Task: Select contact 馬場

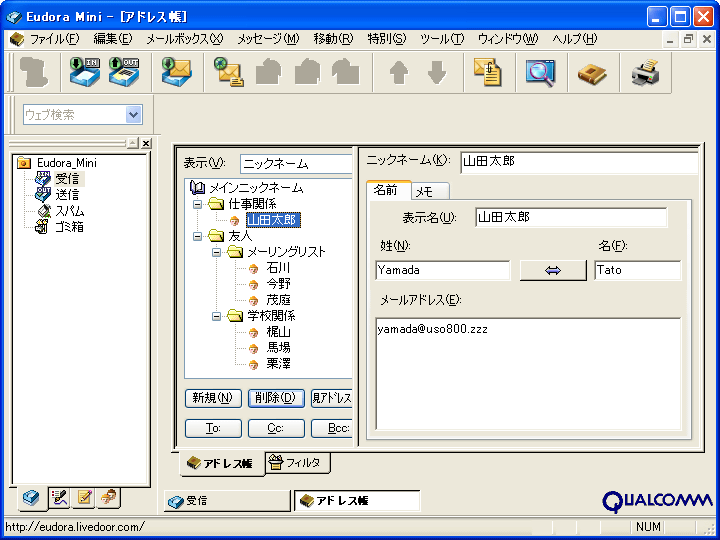Action: [x=278, y=348]
